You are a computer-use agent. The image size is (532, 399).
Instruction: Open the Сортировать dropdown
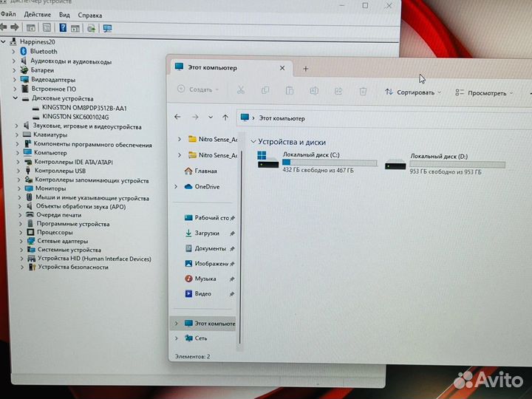(x=413, y=92)
